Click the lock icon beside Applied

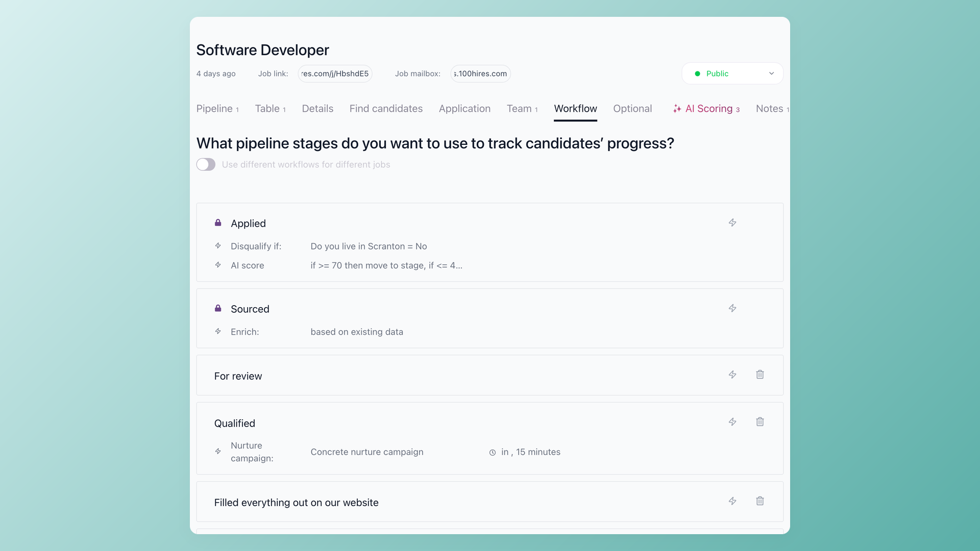(x=218, y=222)
